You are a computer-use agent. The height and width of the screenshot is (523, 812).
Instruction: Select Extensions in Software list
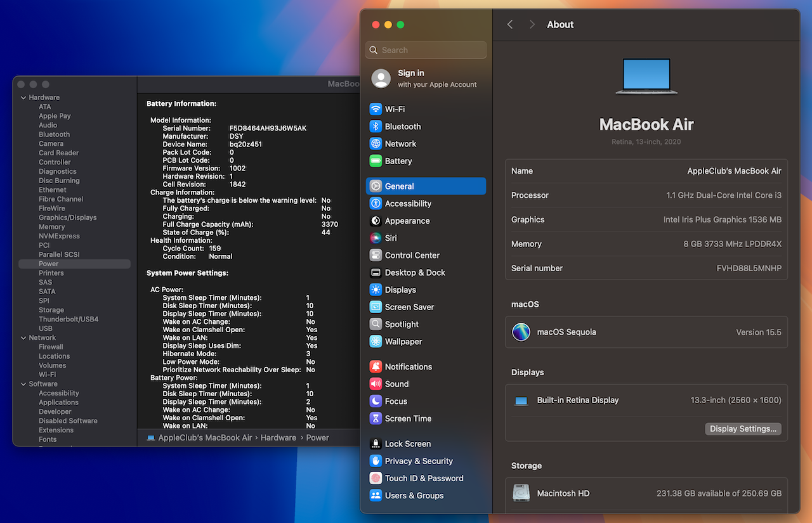tap(56, 430)
